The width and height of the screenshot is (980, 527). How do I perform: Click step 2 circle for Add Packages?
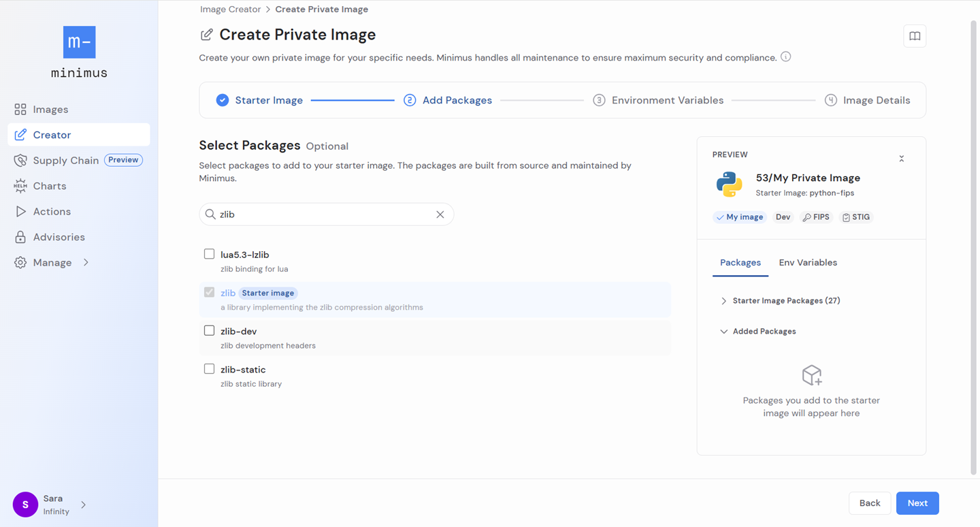tap(410, 100)
